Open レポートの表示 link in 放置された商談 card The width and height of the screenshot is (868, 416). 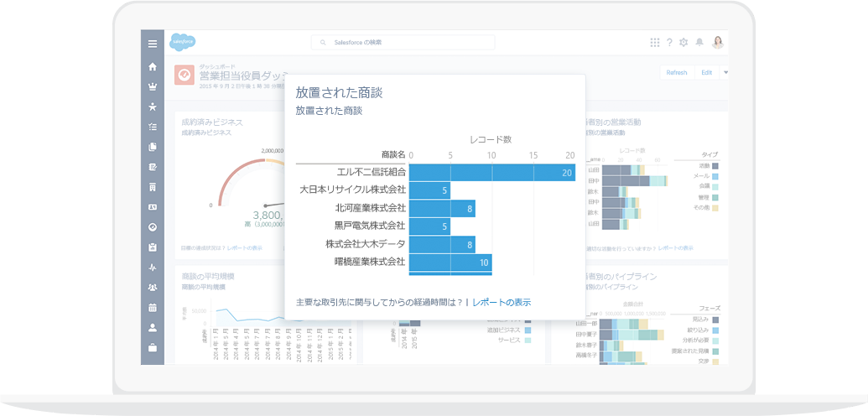tap(501, 302)
